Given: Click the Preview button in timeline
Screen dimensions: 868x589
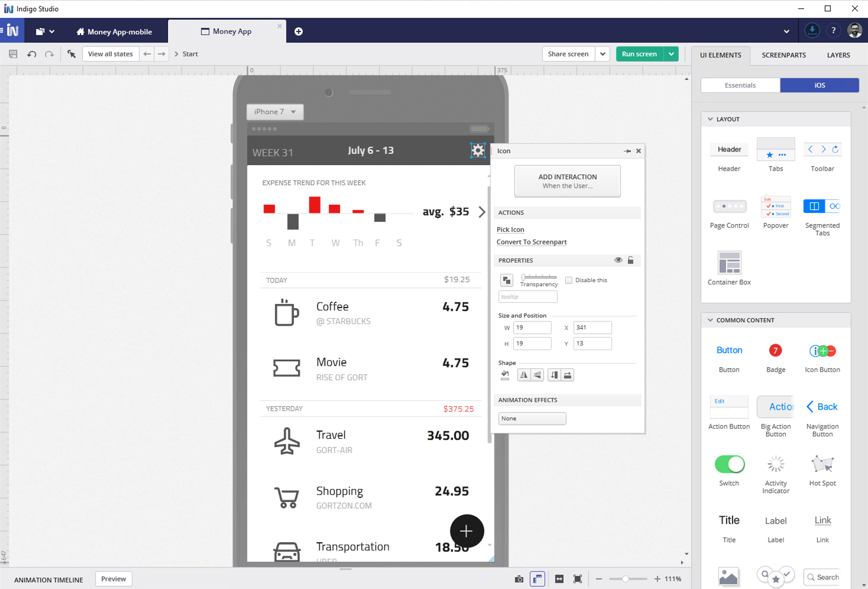Looking at the screenshot, I should tap(114, 579).
